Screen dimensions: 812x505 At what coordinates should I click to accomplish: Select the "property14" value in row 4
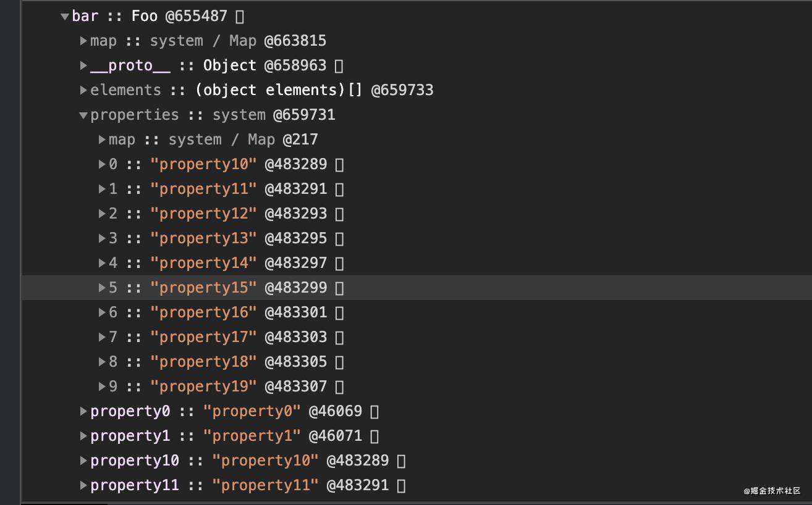tap(203, 263)
